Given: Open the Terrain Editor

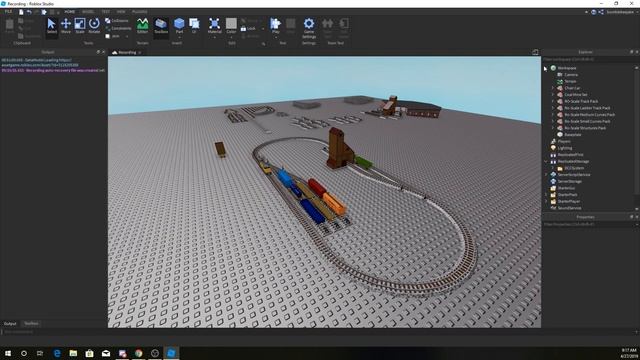Looking at the screenshot, I should coord(142,26).
